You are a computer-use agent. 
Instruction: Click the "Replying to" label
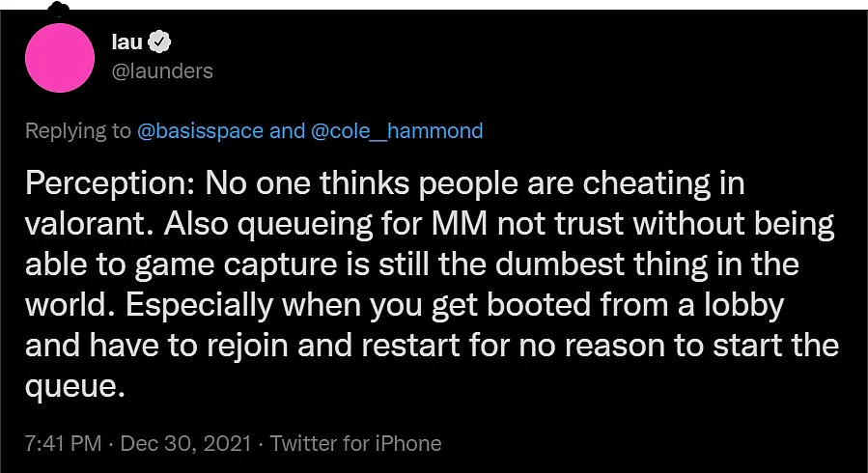coord(78,131)
